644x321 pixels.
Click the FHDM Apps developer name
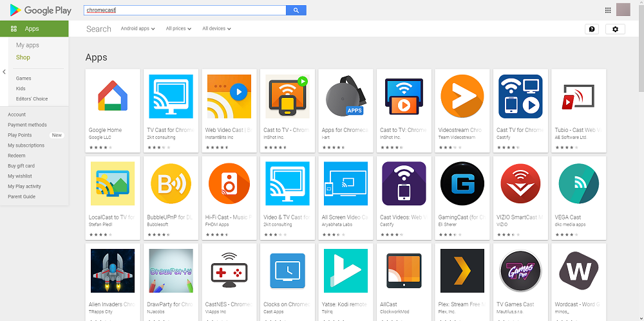tap(217, 225)
